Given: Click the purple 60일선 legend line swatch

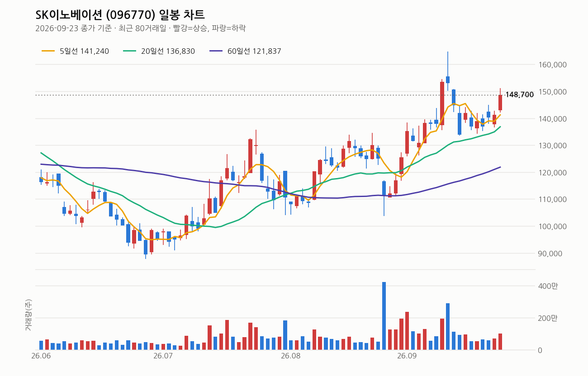Looking at the screenshot, I should 216,51.
